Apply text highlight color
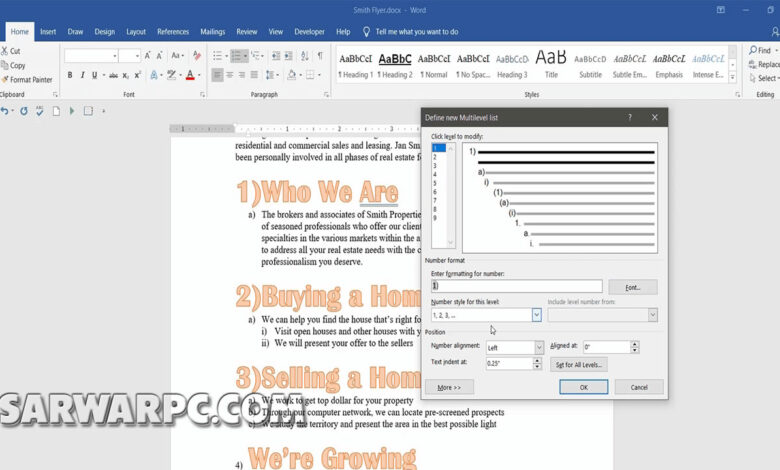Image resolution: width=780 pixels, height=470 pixels. coord(172,75)
